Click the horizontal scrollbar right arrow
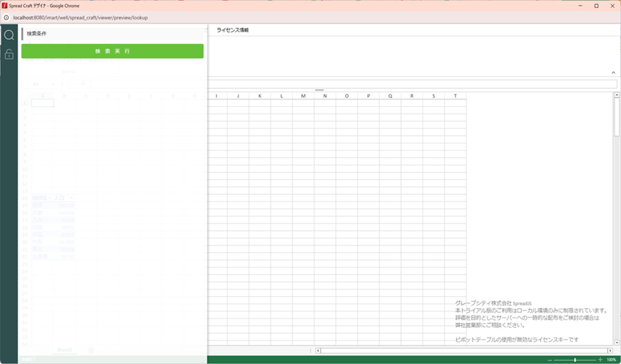The width and height of the screenshot is (621, 364). pyautogui.click(x=610, y=351)
